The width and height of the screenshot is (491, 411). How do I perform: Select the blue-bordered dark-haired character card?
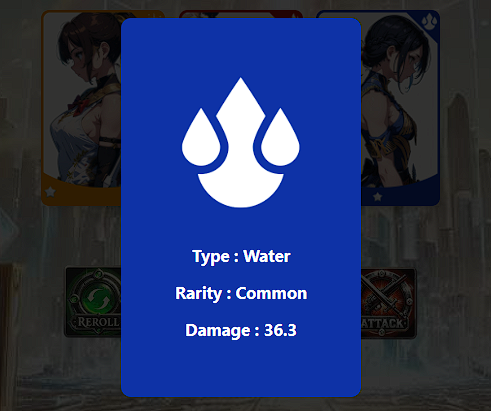[x=400, y=108]
